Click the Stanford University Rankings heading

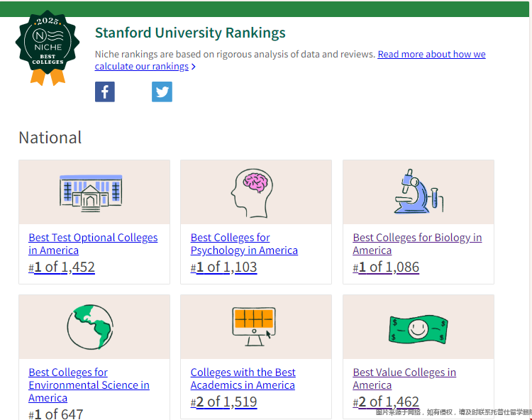[x=190, y=33]
